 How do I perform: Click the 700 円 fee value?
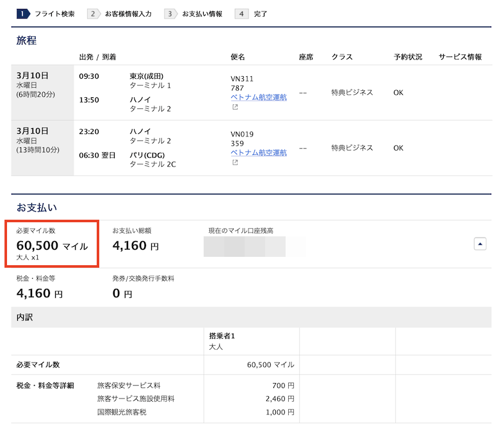[283, 386]
